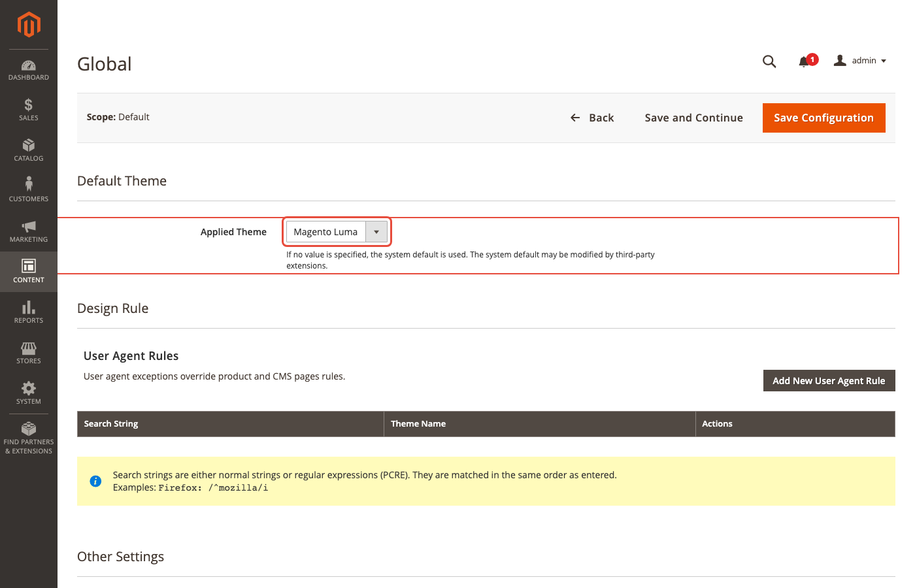
Task: Click Save and Continue
Action: 693,118
